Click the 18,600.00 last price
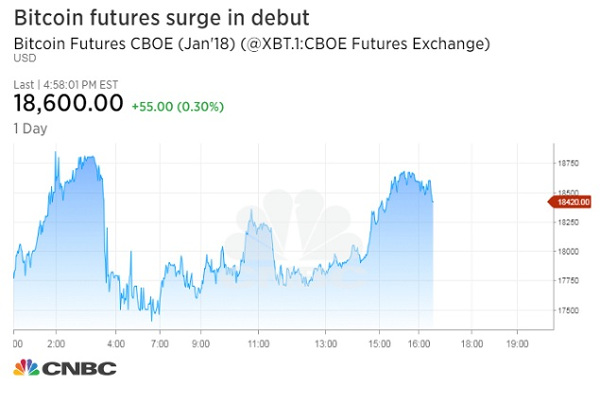 pyautogui.click(x=69, y=103)
